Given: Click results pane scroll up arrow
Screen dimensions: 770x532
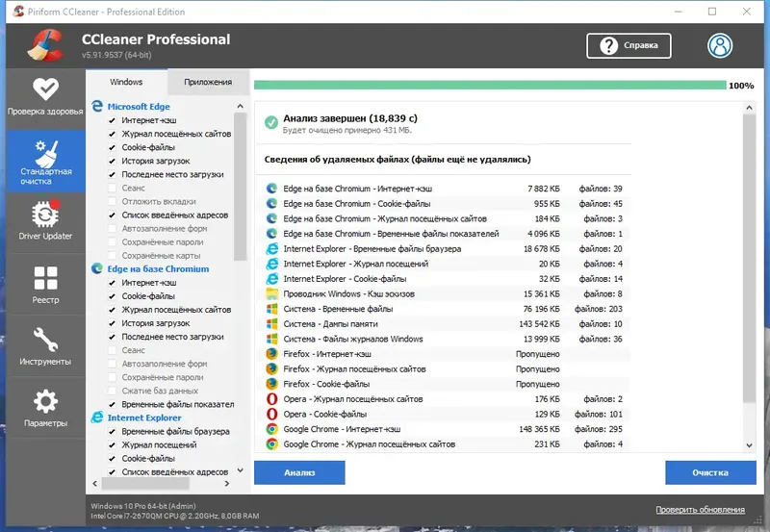Looking at the screenshot, I should coord(749,108).
